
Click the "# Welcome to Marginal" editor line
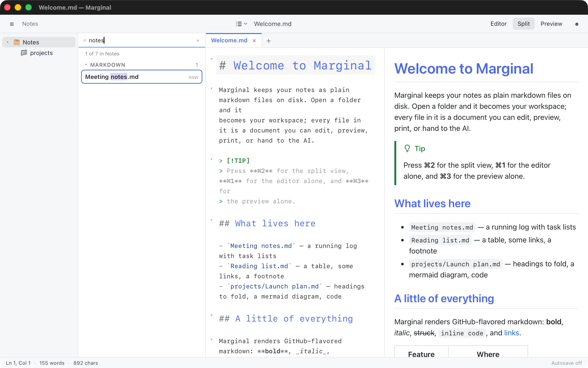pyautogui.click(x=295, y=65)
